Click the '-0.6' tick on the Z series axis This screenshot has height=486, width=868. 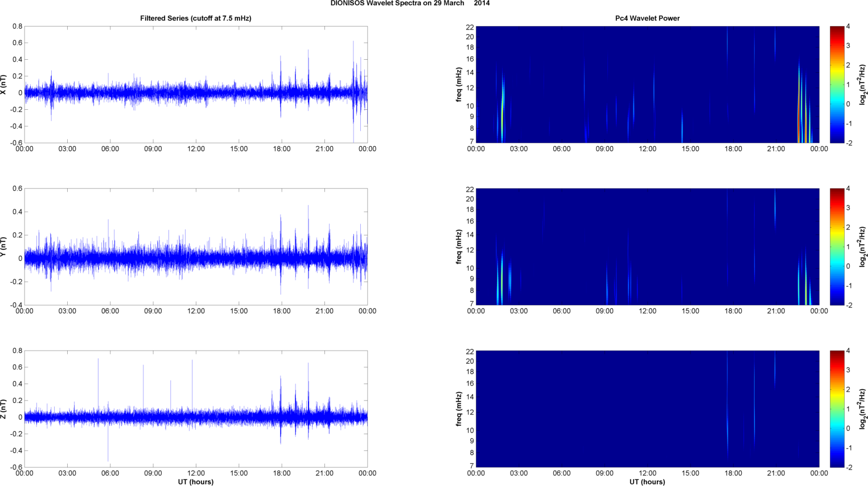point(15,467)
